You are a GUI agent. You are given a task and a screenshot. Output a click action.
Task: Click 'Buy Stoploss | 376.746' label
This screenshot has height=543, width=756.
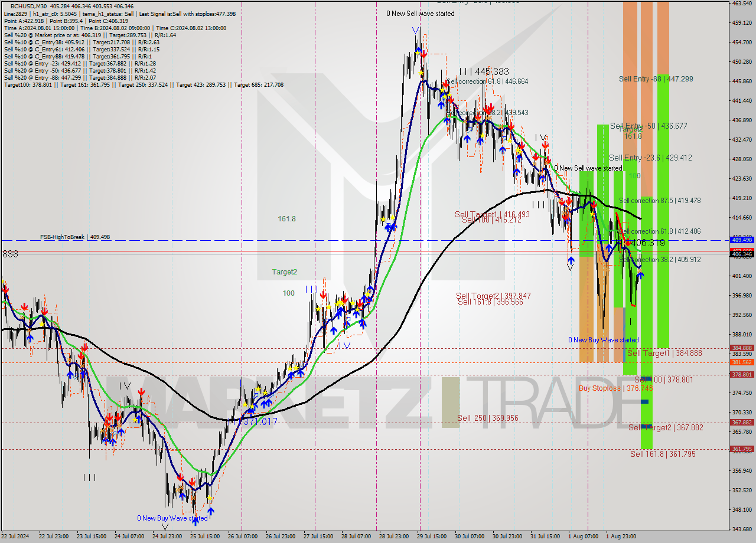click(615, 388)
